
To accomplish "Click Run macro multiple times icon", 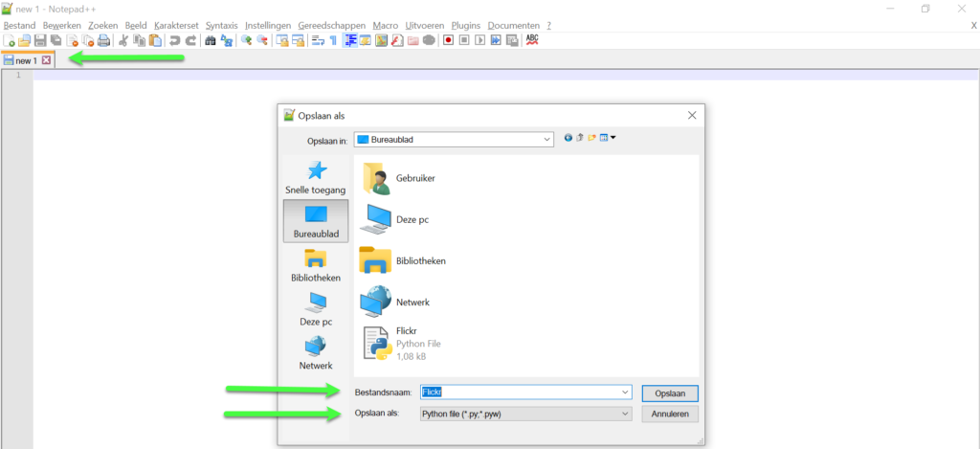I will click(x=496, y=40).
